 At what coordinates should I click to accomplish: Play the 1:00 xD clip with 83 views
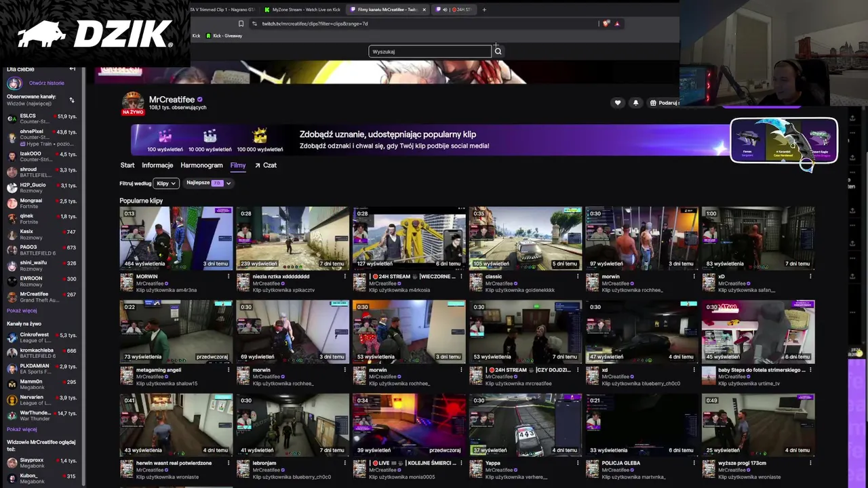pyautogui.click(x=758, y=238)
